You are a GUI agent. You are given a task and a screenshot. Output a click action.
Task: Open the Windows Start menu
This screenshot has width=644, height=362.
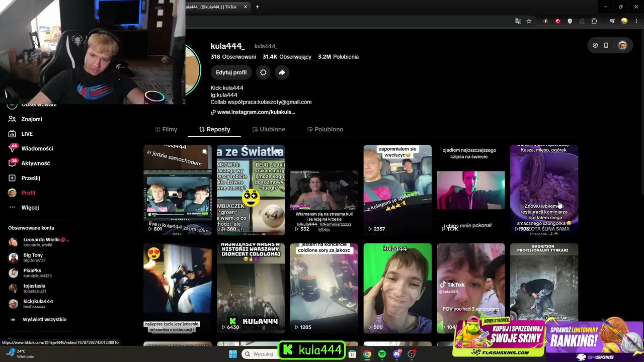pyautogui.click(x=233, y=354)
